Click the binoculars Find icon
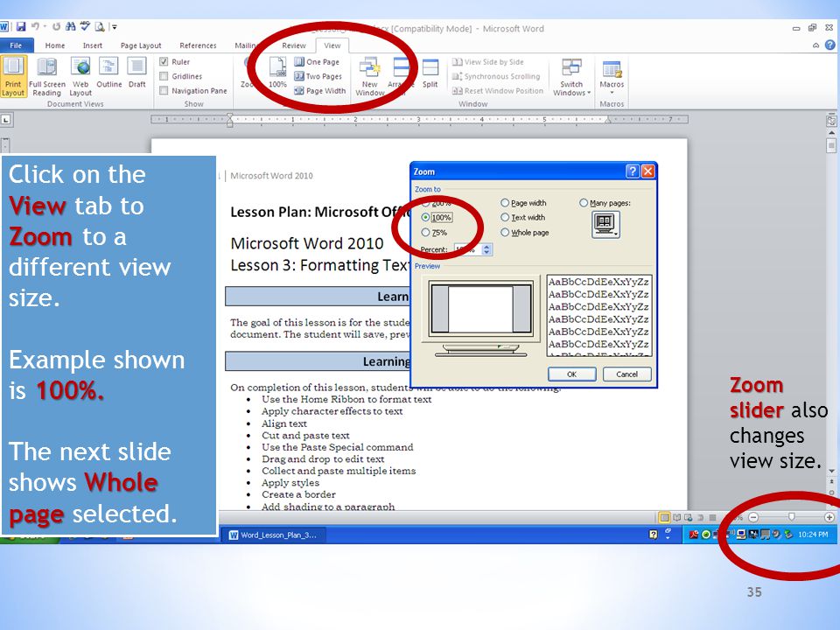Screen dimensions: 840x630 pyautogui.click(x=71, y=26)
